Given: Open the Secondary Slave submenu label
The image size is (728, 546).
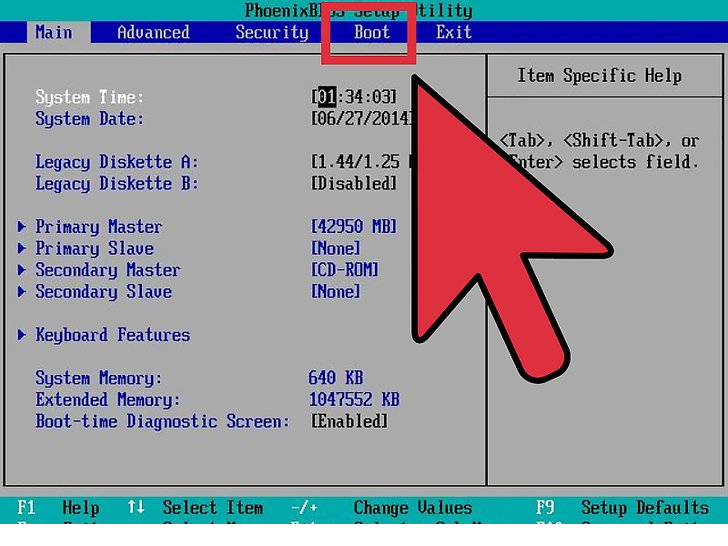Looking at the screenshot, I should point(104,292).
